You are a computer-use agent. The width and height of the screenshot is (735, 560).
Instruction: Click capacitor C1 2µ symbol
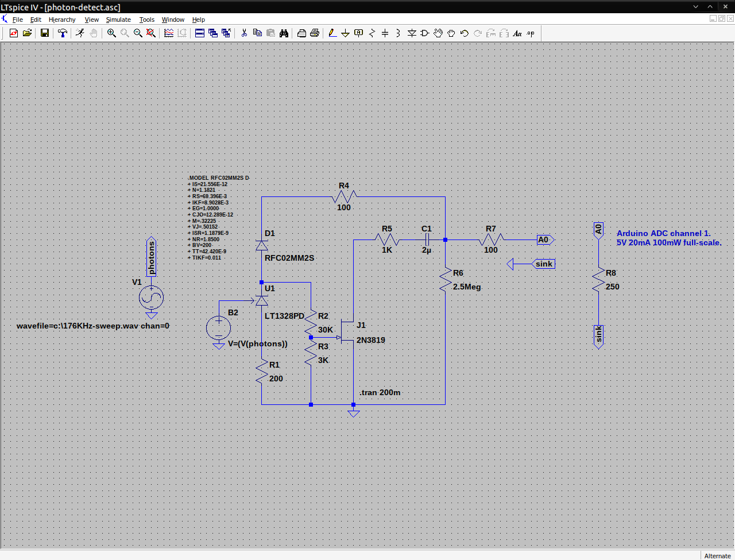427,240
